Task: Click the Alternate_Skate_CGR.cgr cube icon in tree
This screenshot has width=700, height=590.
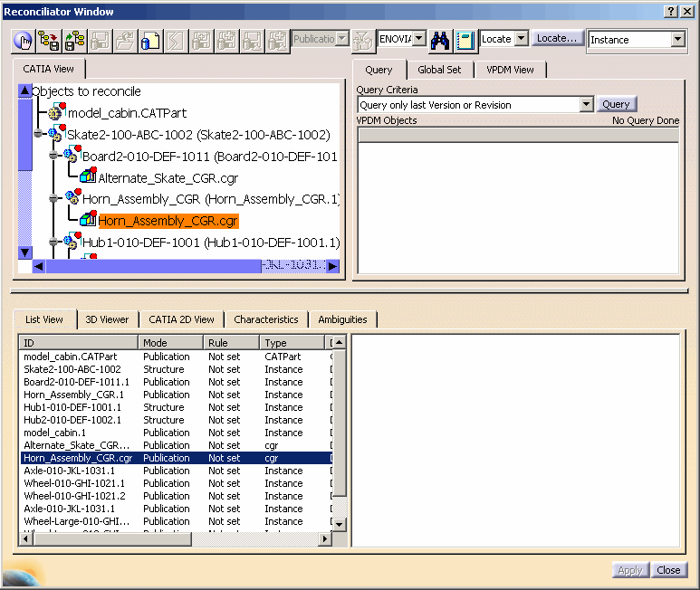Action: coord(88,177)
